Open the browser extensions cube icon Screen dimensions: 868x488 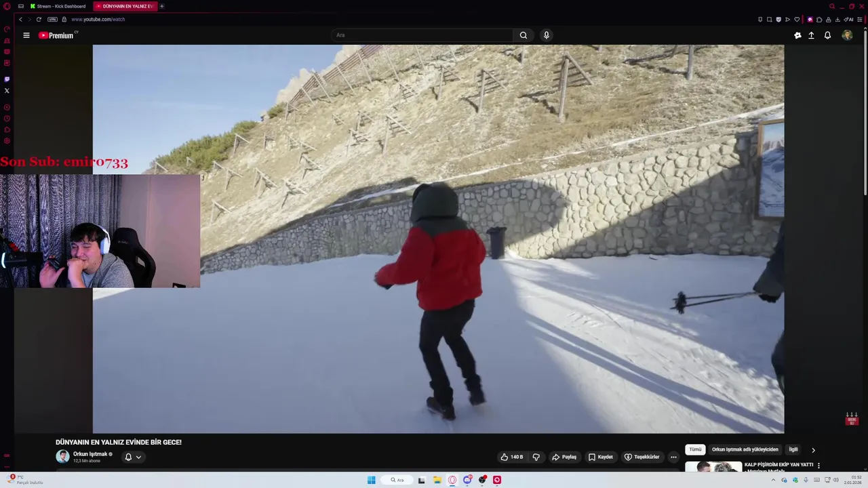(818, 19)
